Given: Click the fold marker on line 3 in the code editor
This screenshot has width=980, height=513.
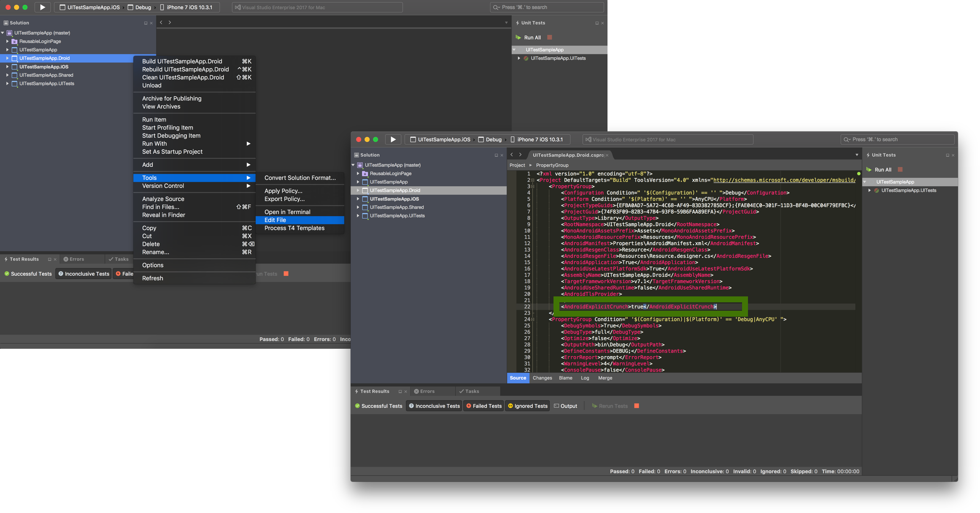Looking at the screenshot, I should point(532,187).
